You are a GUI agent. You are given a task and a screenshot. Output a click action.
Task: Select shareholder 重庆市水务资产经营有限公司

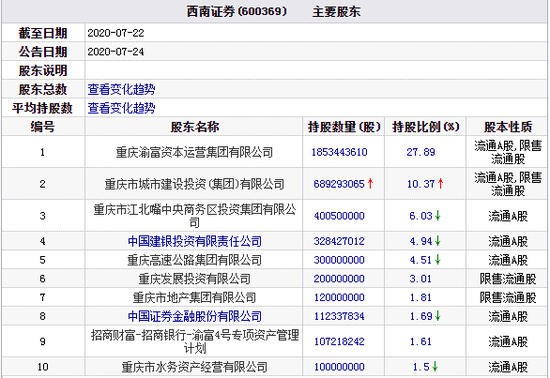(194, 367)
